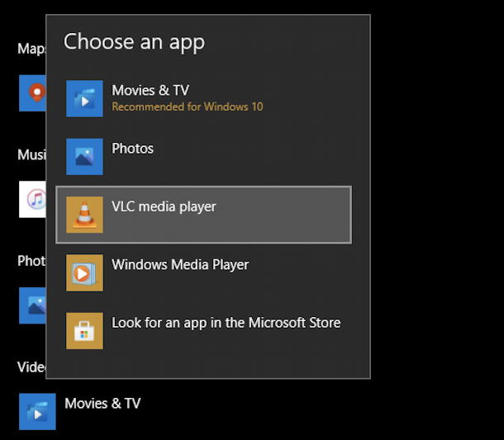Screen dimensions: 504x440
Task: Choose 'VLC media player' entry
Action: 203,215
